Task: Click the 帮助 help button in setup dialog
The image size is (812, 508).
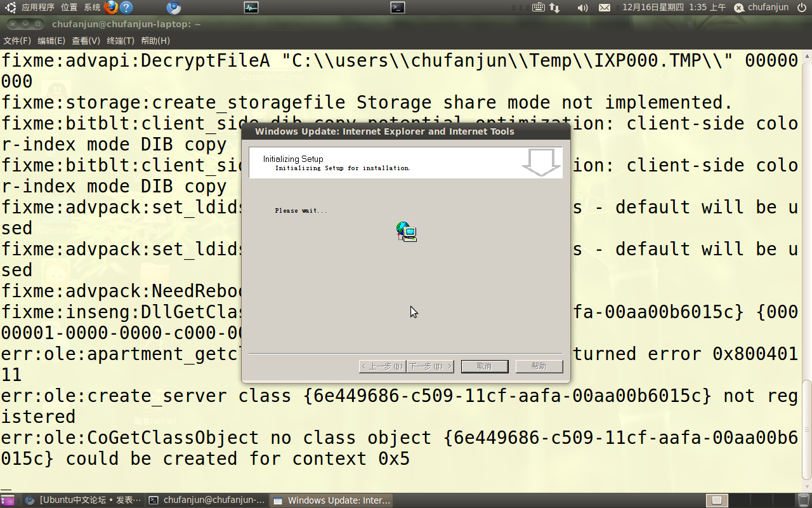Action: [x=539, y=366]
